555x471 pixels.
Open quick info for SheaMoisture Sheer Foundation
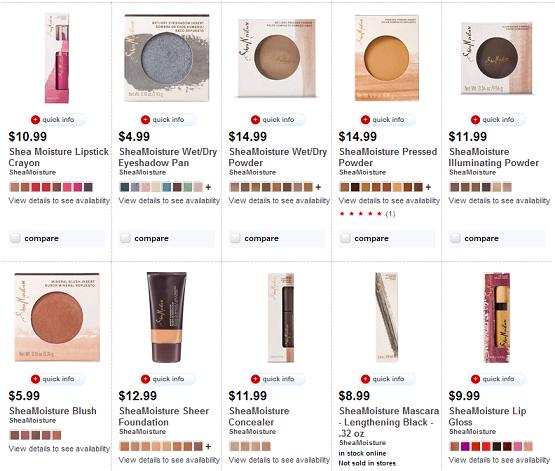coord(167,379)
